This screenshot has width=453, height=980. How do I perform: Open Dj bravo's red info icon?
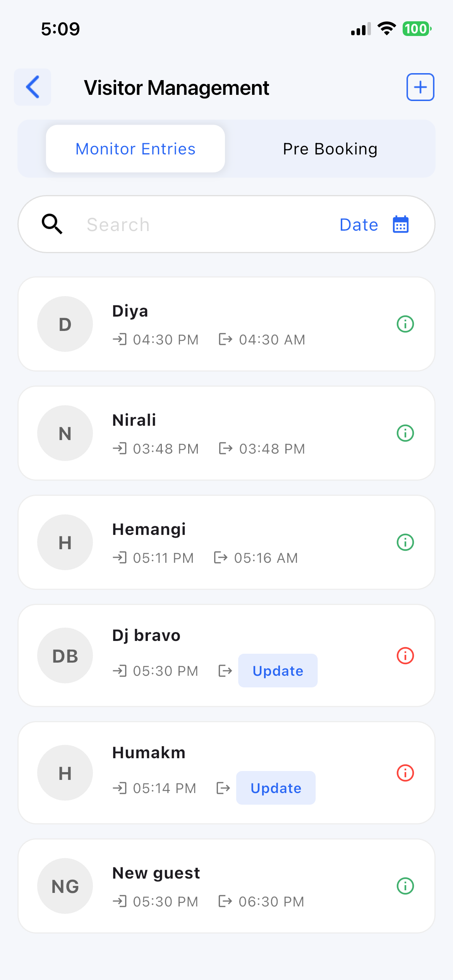point(405,656)
